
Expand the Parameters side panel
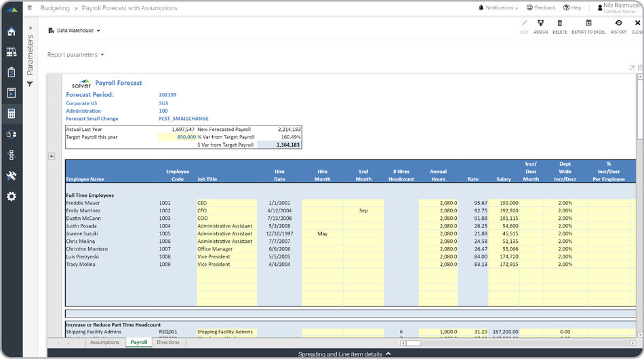30,29
